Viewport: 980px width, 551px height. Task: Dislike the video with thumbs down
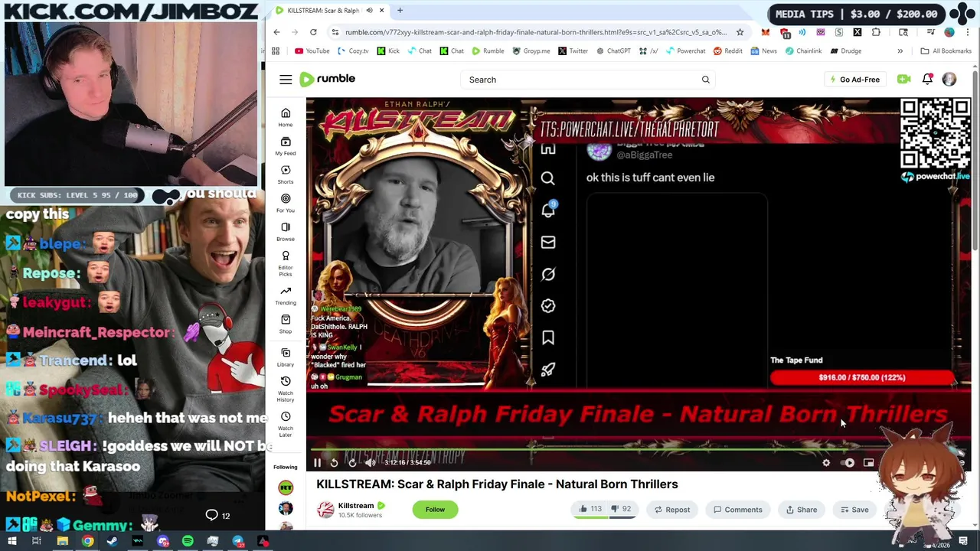pos(621,509)
